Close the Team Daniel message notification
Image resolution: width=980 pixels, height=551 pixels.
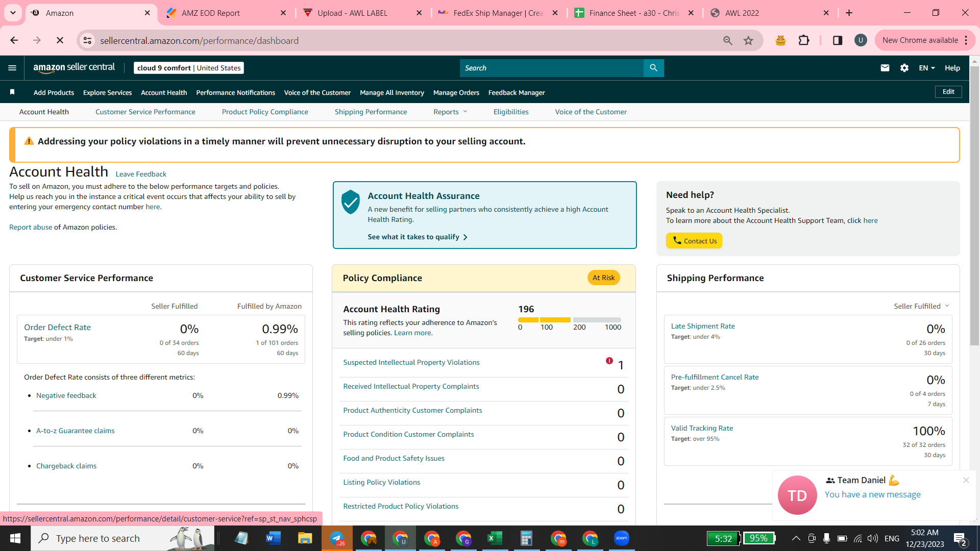click(966, 480)
